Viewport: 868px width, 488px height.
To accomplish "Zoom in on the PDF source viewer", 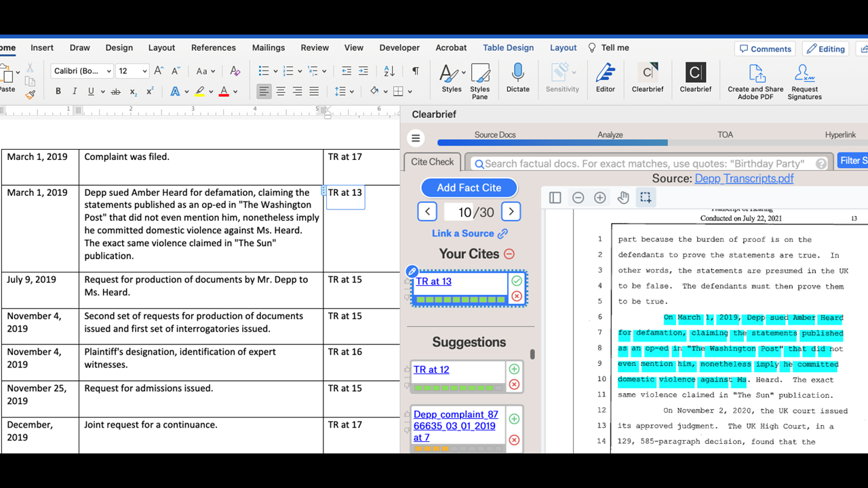I will click(600, 198).
